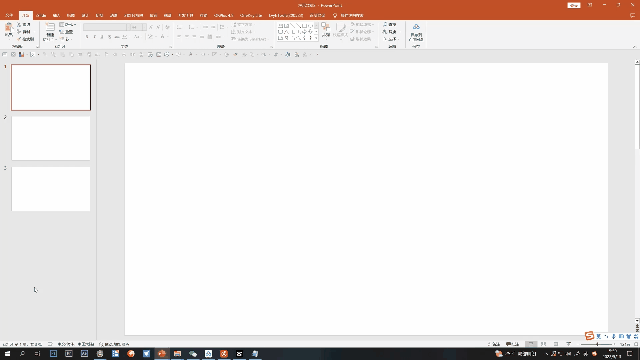Toggle Strikethrough formatting
The image size is (640, 360).
(117, 37)
